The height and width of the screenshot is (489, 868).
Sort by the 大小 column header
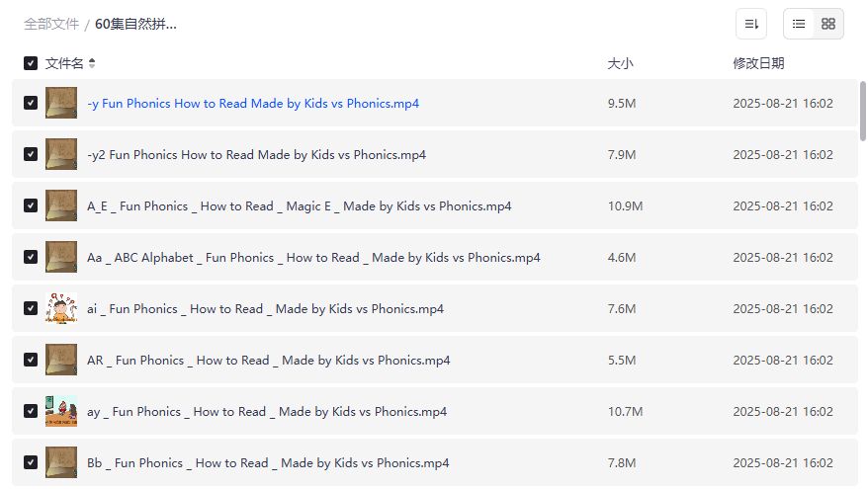coord(620,63)
